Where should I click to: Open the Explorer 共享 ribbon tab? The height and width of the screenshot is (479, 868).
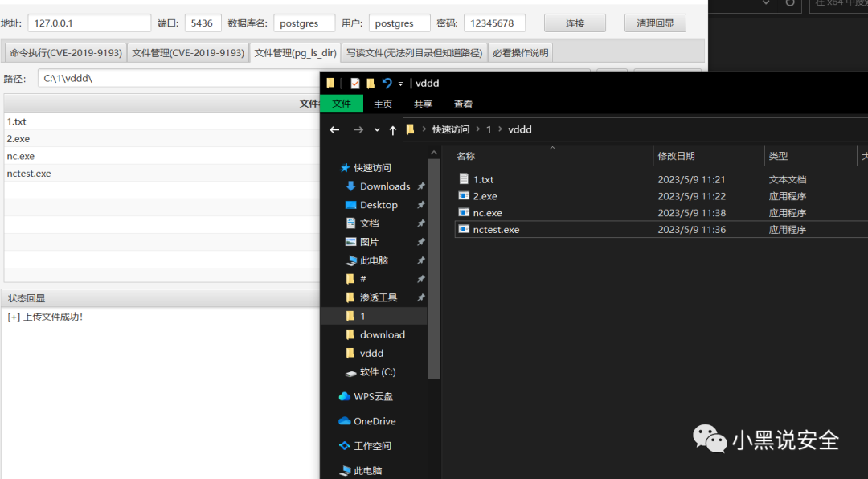click(x=423, y=104)
